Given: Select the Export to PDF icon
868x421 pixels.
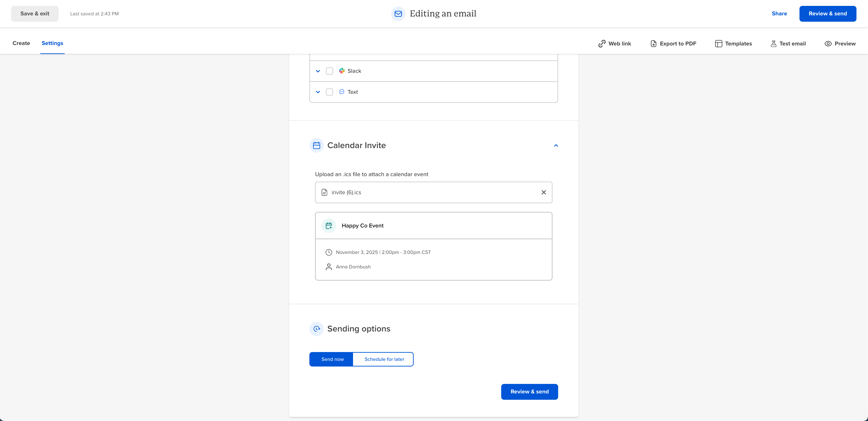Looking at the screenshot, I should pos(653,43).
